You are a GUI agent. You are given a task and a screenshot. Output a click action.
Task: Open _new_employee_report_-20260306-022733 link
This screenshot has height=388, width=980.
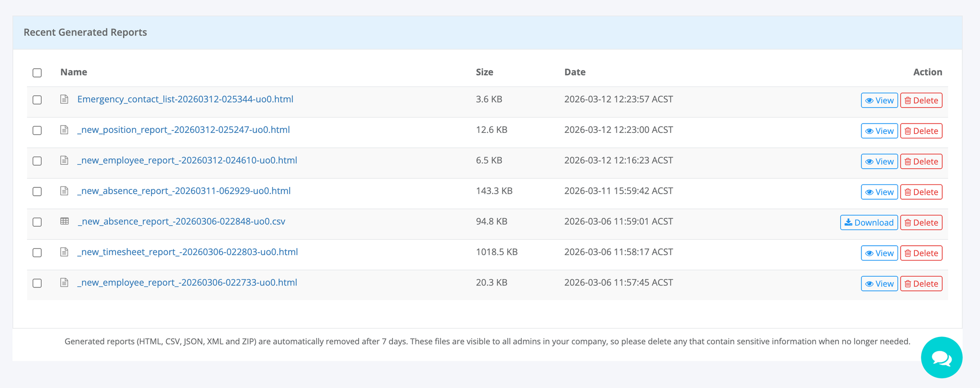(x=187, y=283)
